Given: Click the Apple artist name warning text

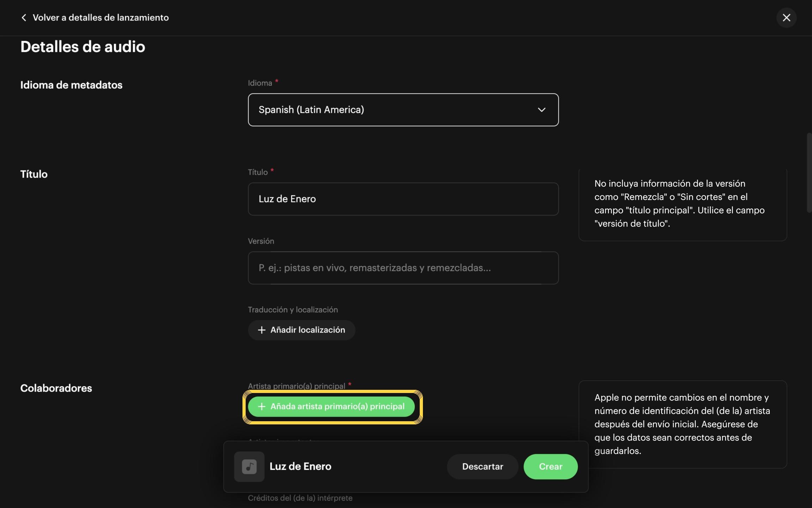Looking at the screenshot, I should pos(682,424).
